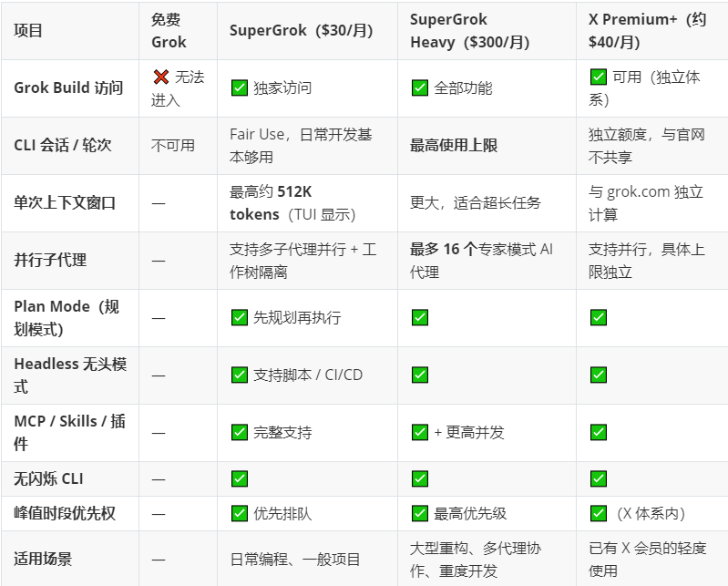
Task: Click the 支持多子代理并行 + 工作树隔离 cell
Action: pyautogui.click(x=307, y=261)
